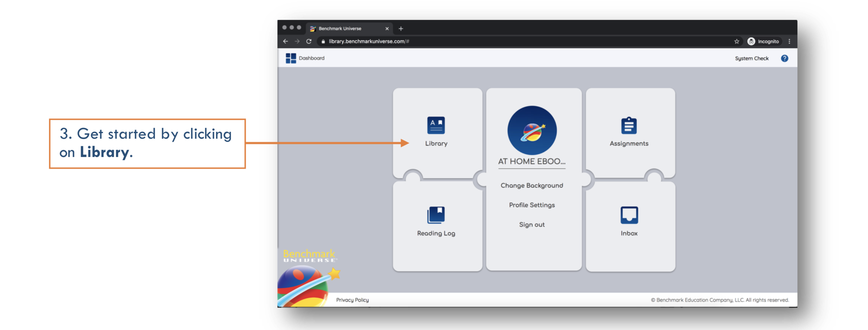Choose Change Background

(x=532, y=185)
